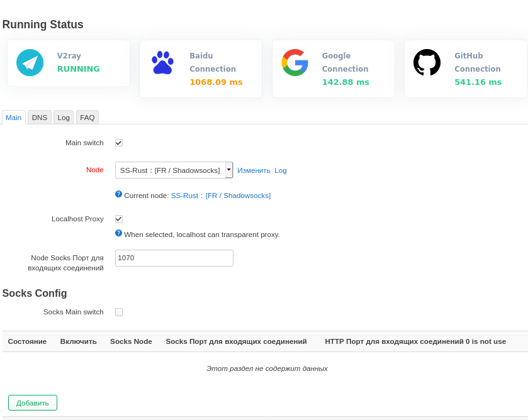Click the Main tab
The width and height of the screenshot is (528, 420).
coord(14,118)
